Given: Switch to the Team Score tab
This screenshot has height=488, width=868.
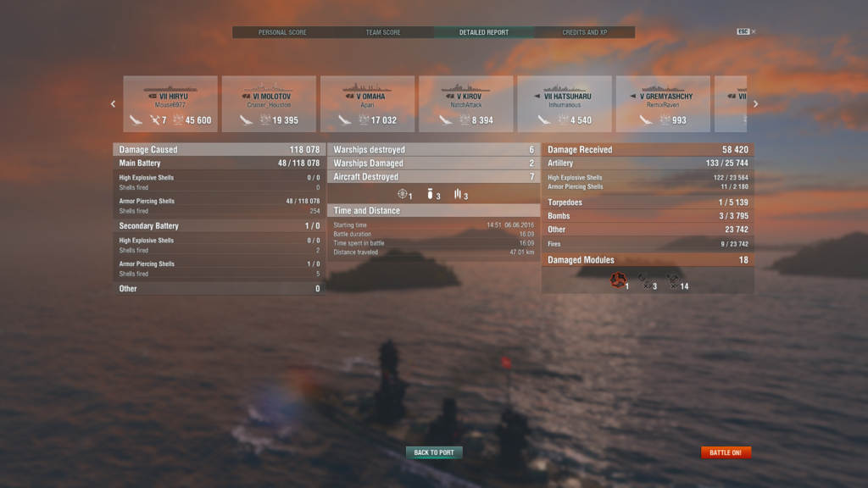Looking at the screenshot, I should point(383,32).
